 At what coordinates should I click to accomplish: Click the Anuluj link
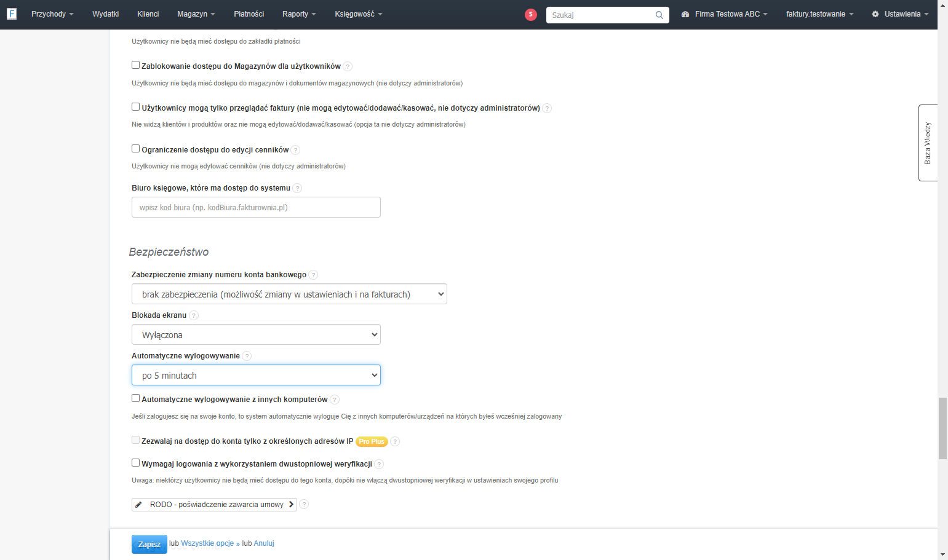coord(264,543)
